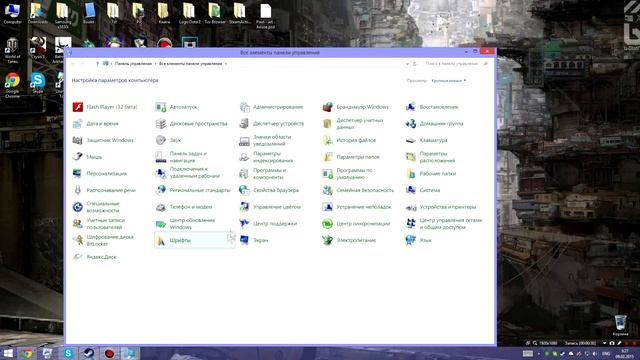Click Все элементы панели управления breadcrumb
640x360 pixels.
pos(191,64)
